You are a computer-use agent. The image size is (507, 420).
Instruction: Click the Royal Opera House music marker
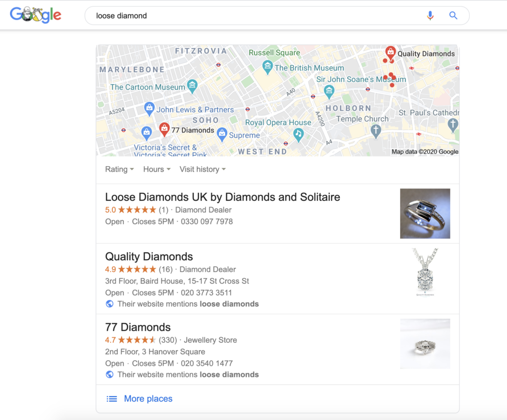(x=298, y=135)
